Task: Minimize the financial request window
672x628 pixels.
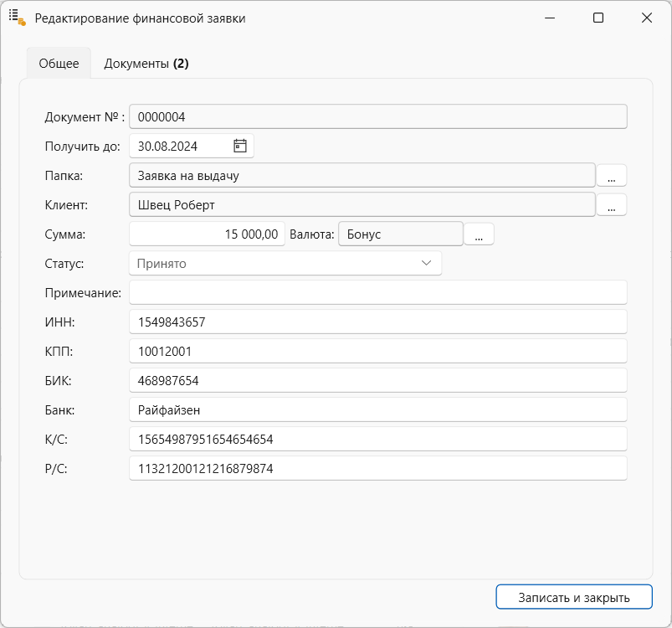Action: tap(550, 18)
